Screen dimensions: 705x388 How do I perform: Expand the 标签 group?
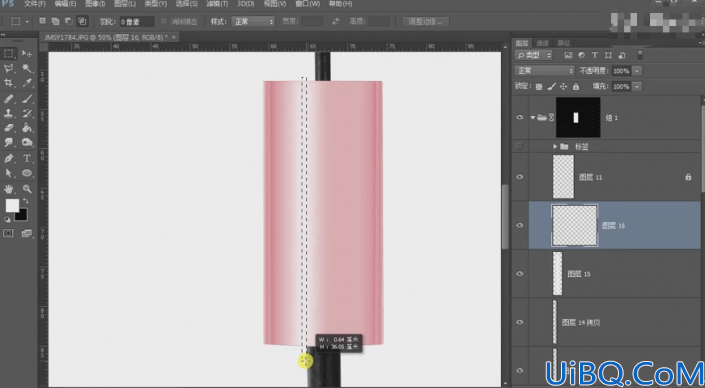[555, 146]
